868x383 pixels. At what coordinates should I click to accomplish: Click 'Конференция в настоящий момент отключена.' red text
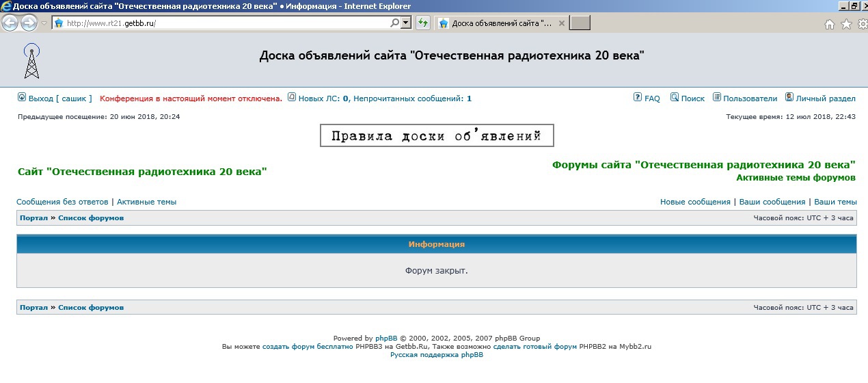tap(191, 98)
